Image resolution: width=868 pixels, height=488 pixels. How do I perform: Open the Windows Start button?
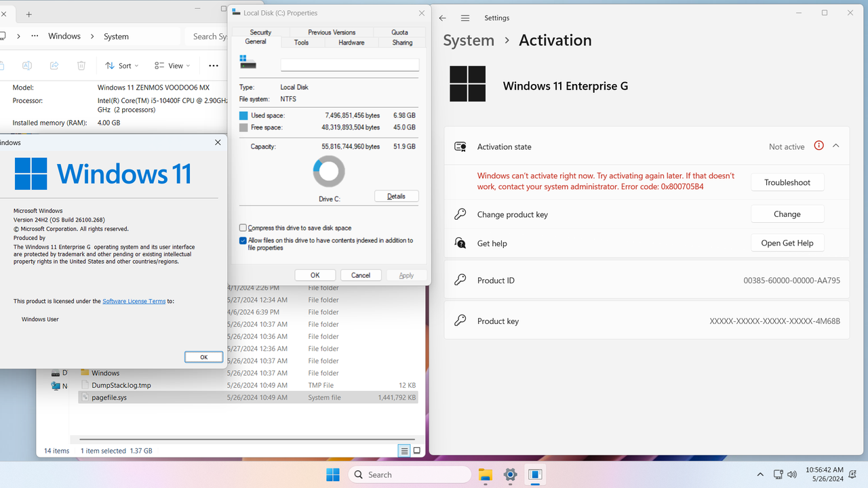(333, 474)
